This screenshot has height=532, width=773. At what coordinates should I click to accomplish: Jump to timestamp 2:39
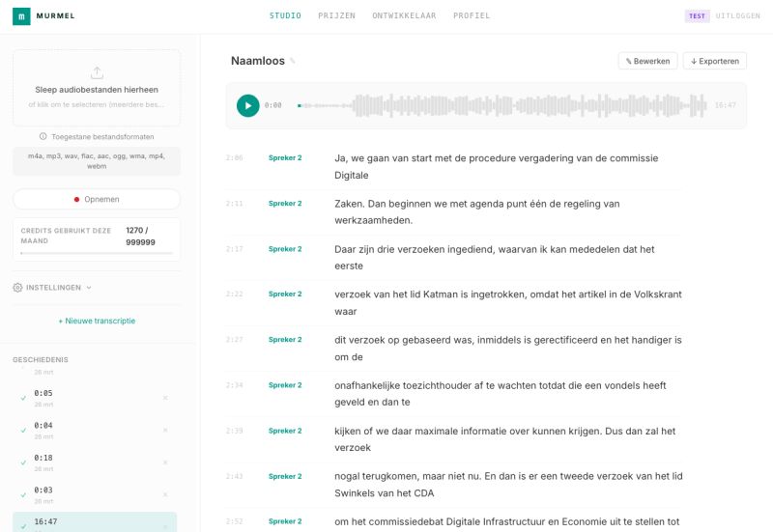click(234, 431)
